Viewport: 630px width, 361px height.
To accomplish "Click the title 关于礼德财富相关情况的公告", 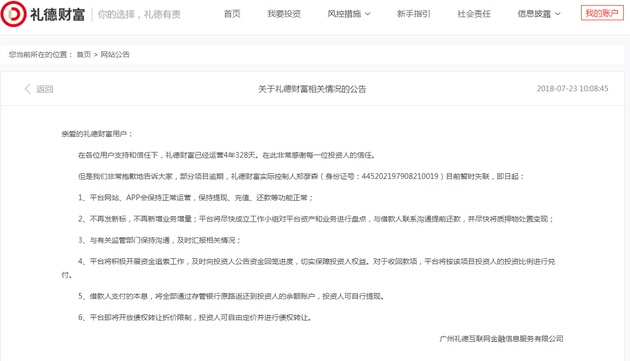I will (x=312, y=89).
